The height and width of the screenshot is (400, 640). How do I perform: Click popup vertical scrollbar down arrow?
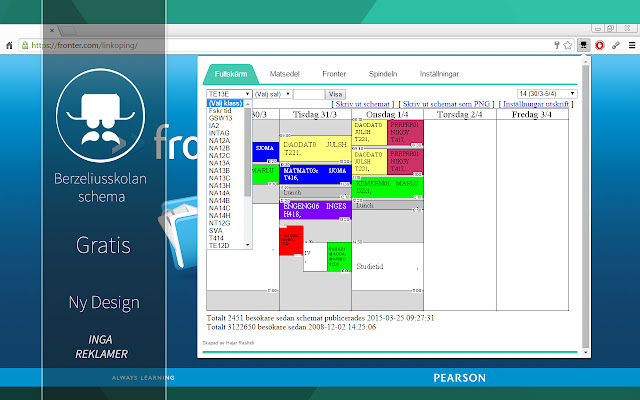pos(586,352)
